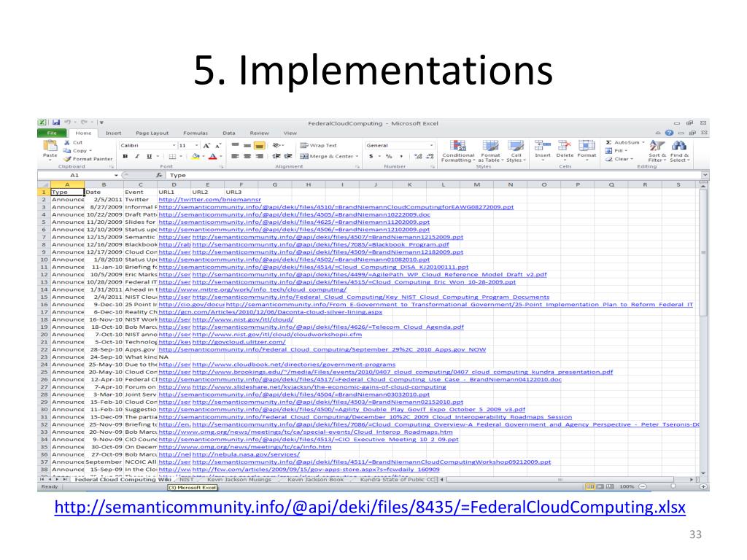
Task: Click the red font color A
Action: (212, 156)
